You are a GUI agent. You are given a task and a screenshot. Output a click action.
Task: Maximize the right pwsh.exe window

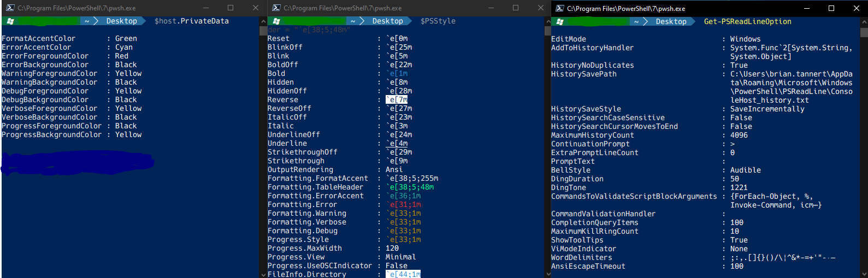pyautogui.click(x=831, y=8)
